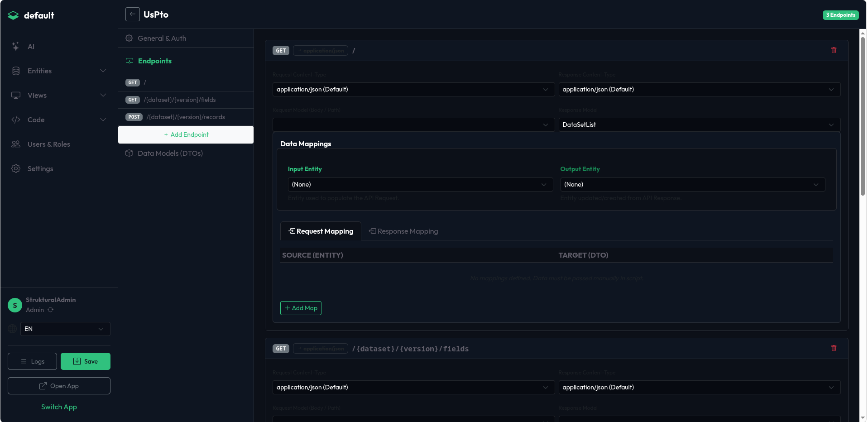Viewport: 868px width, 422px height.
Task: Switch to the Response Mapping tab
Action: tap(403, 231)
